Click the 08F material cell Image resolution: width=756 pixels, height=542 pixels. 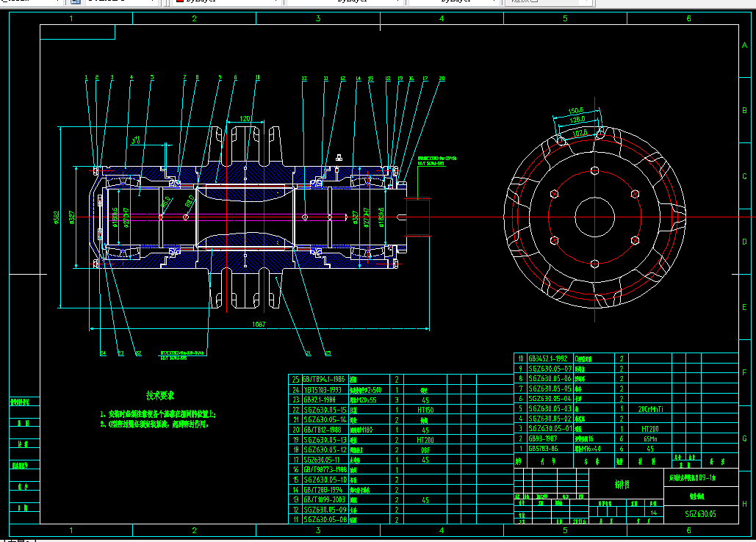click(x=425, y=450)
